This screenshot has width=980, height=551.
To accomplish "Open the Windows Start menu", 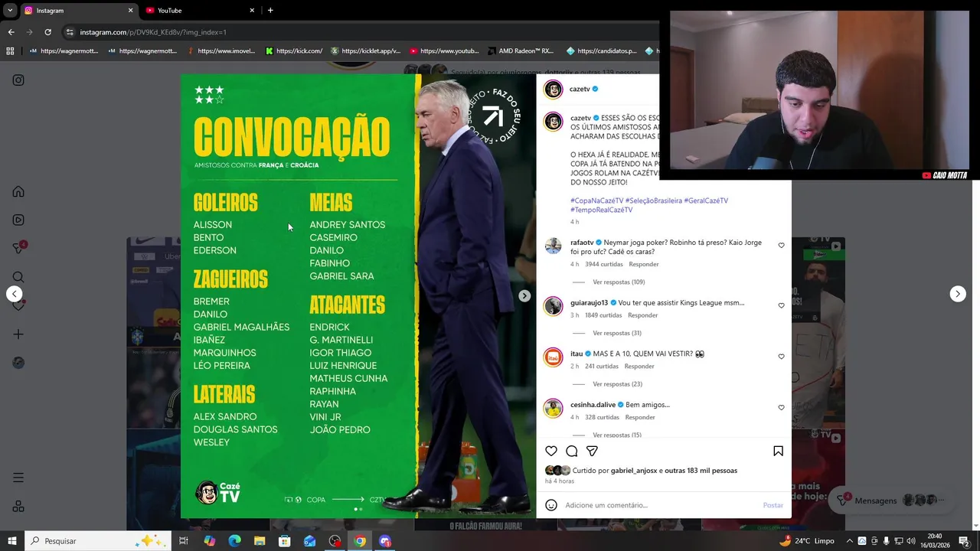I will click(12, 541).
